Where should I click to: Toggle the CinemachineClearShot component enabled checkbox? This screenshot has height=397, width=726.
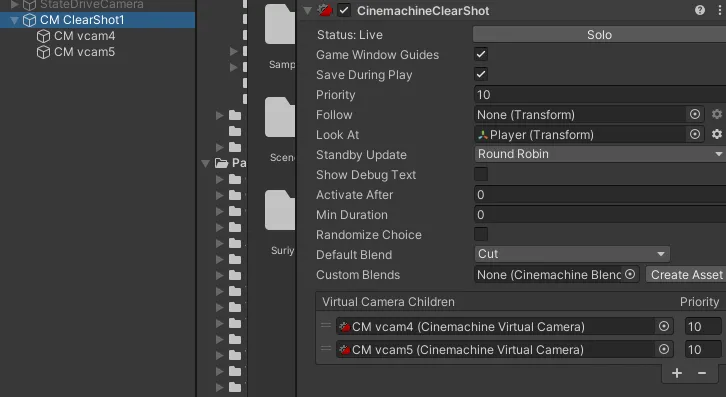344,10
